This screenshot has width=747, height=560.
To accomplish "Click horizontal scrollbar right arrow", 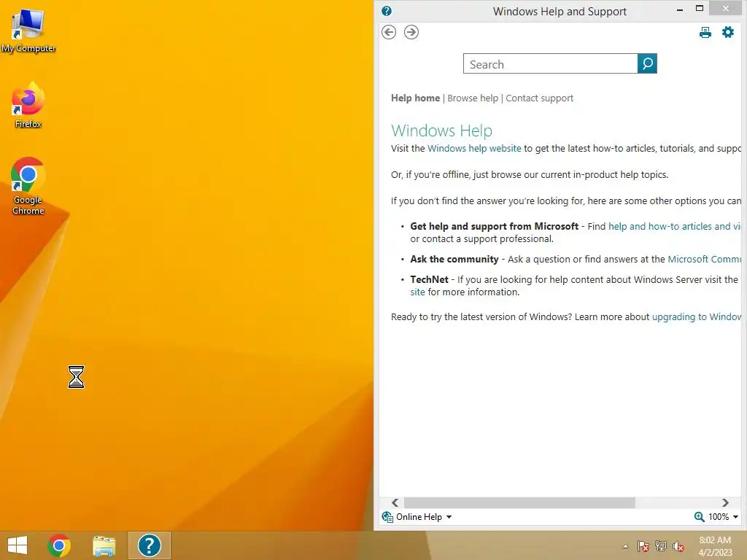I will click(725, 503).
